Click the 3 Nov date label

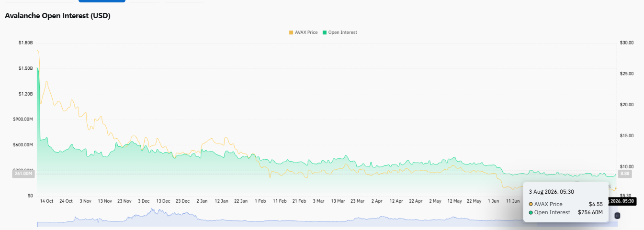(x=85, y=201)
